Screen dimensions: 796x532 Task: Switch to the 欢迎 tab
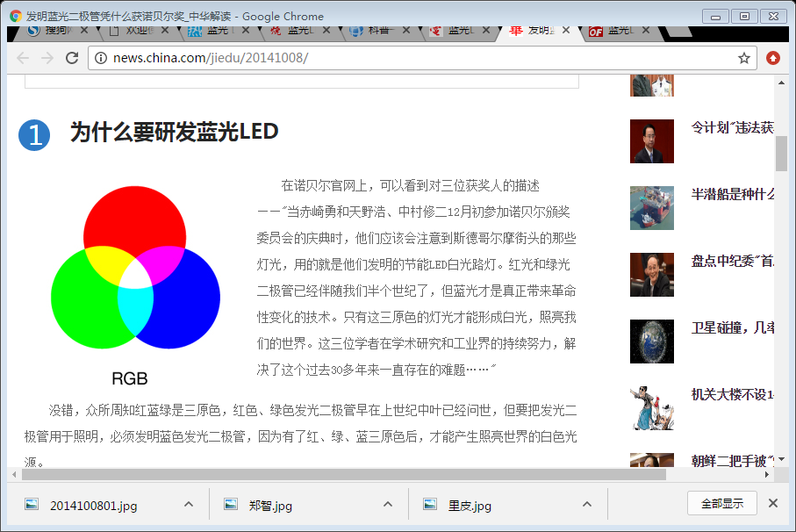pyautogui.click(x=132, y=31)
